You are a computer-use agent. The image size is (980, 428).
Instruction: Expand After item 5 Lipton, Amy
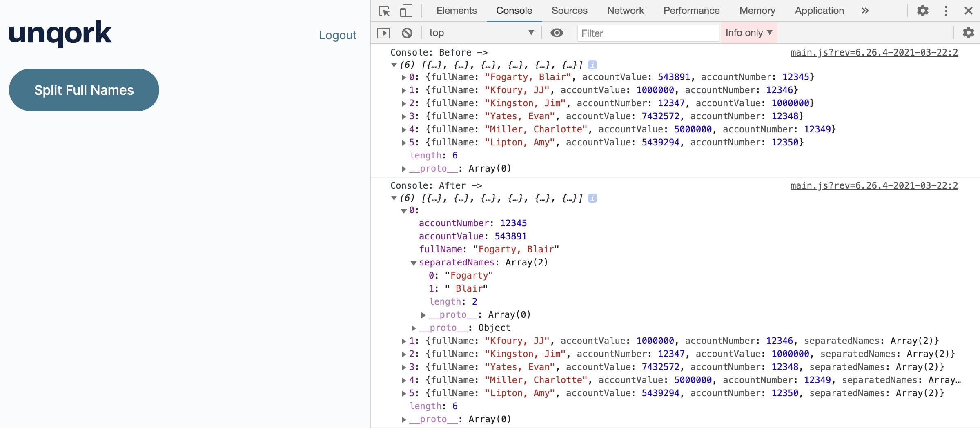click(403, 393)
